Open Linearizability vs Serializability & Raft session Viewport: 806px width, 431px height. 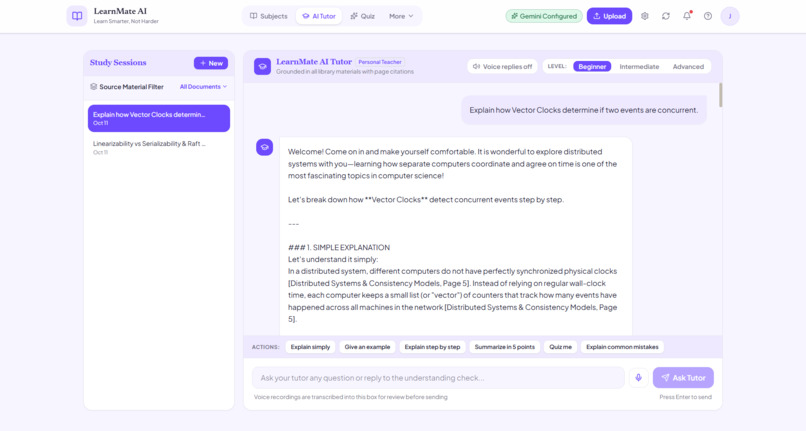[159, 148]
